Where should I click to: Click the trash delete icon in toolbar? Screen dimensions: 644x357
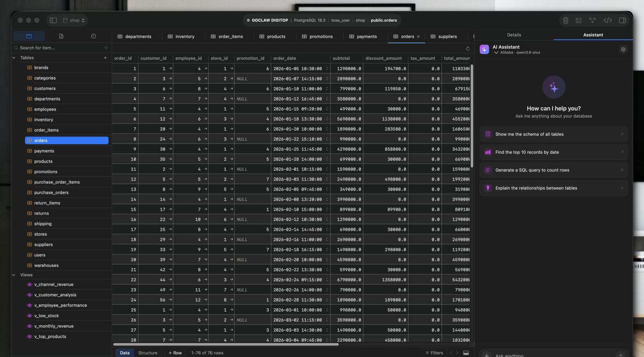coord(565,20)
